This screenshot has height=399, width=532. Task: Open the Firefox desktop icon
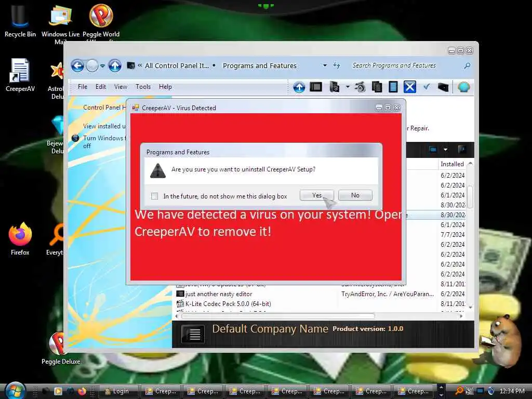[x=20, y=239]
